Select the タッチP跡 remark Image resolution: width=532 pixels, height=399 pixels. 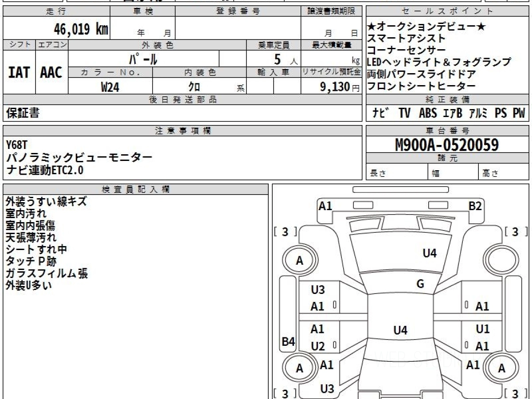(x=31, y=261)
